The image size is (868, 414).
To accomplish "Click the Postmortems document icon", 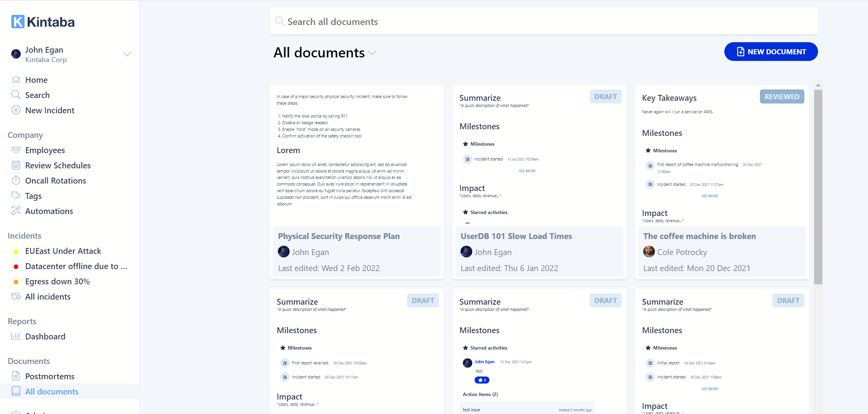I will pyautogui.click(x=16, y=376).
